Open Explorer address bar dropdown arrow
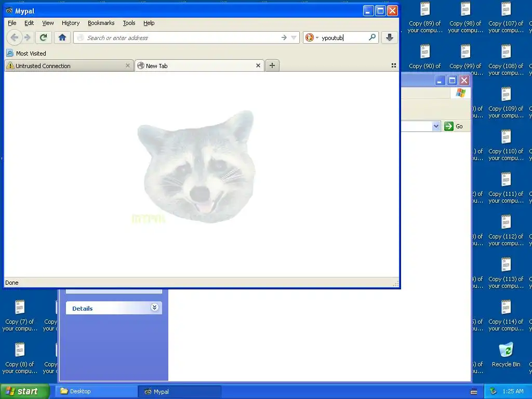 tap(436, 126)
